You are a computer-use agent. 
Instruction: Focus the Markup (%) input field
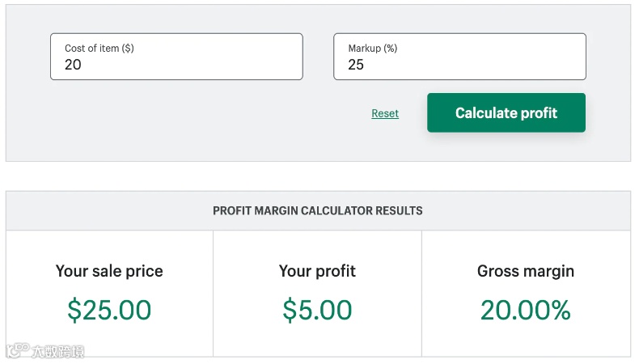click(459, 57)
